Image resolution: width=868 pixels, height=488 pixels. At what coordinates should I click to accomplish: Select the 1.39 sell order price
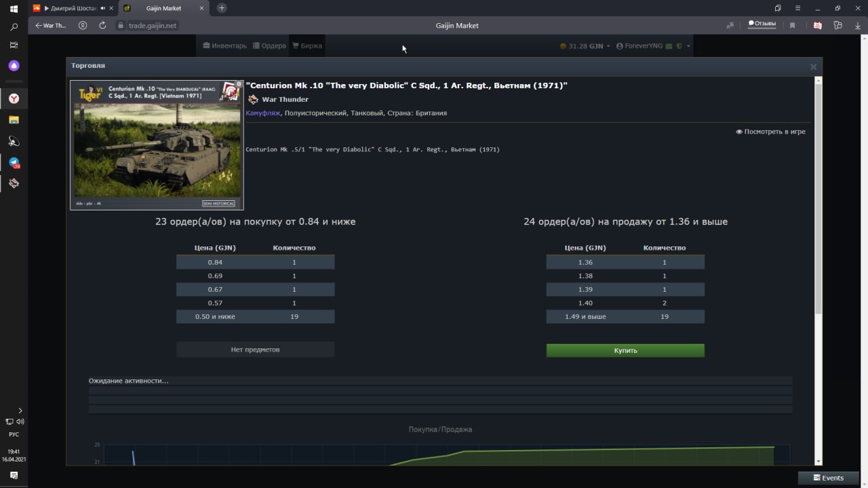[585, 289]
